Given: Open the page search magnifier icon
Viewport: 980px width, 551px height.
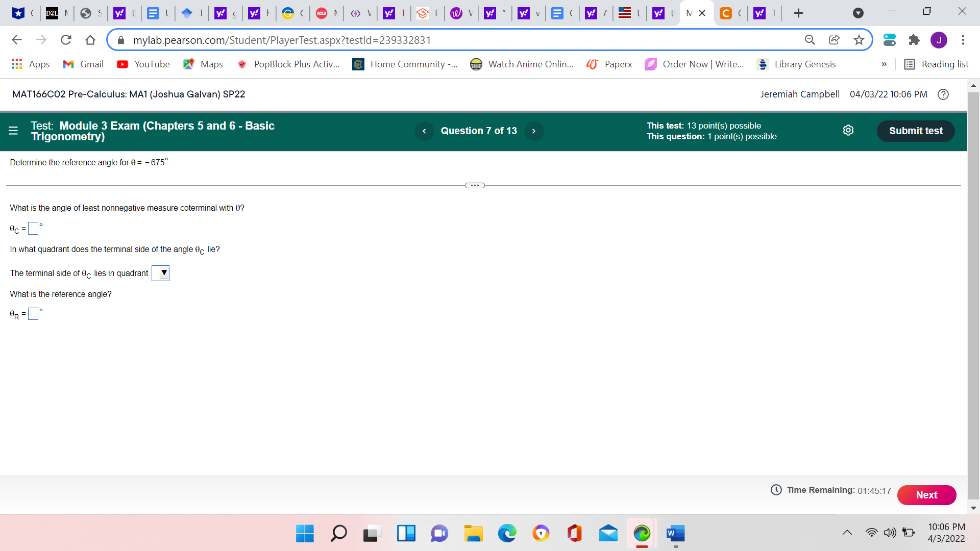Looking at the screenshot, I should (810, 40).
